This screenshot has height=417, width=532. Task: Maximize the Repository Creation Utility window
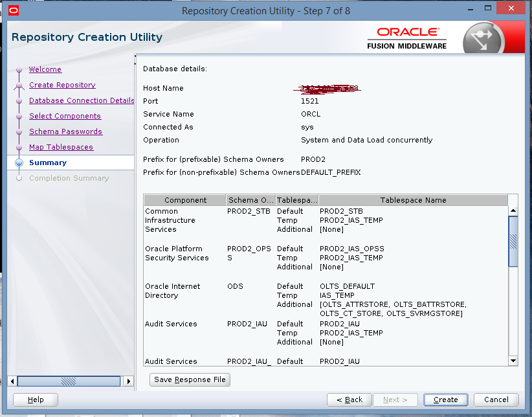(x=488, y=8)
